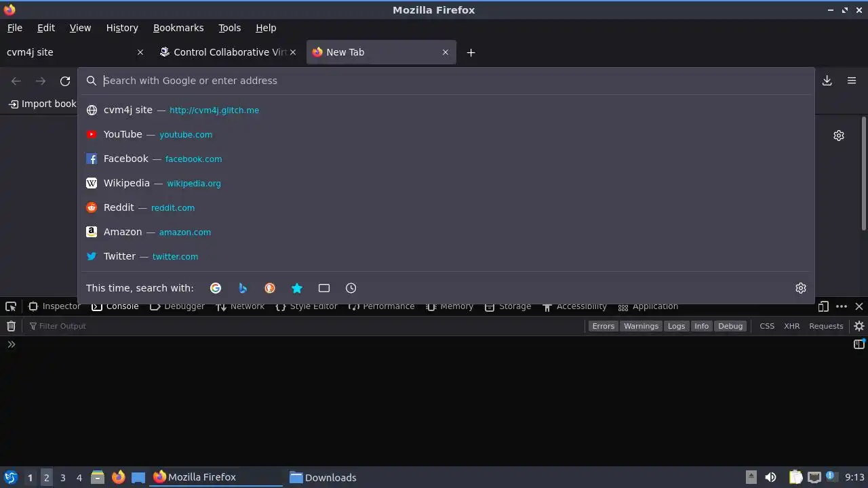Clear console output with trash icon
868x488 pixels.
11,326
